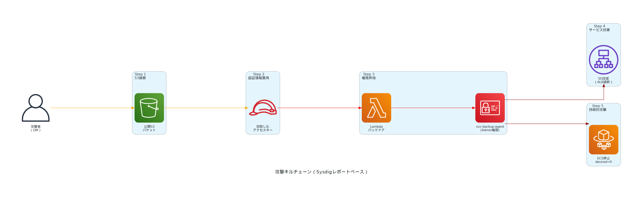This screenshot has width=644, height=197.
Task: Click the 攻撃キルチェーン diagram title
Action: point(321,172)
